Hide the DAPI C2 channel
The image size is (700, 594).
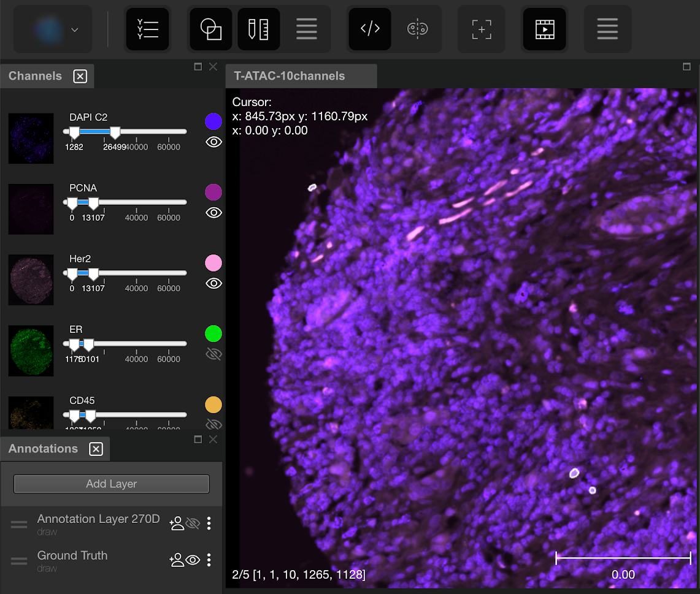click(213, 142)
